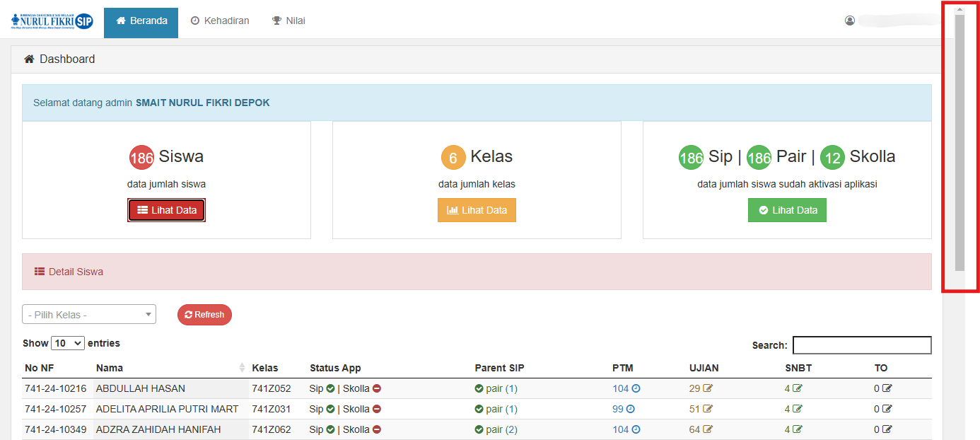Click the Nurul Fikri SIP logo

(52, 21)
